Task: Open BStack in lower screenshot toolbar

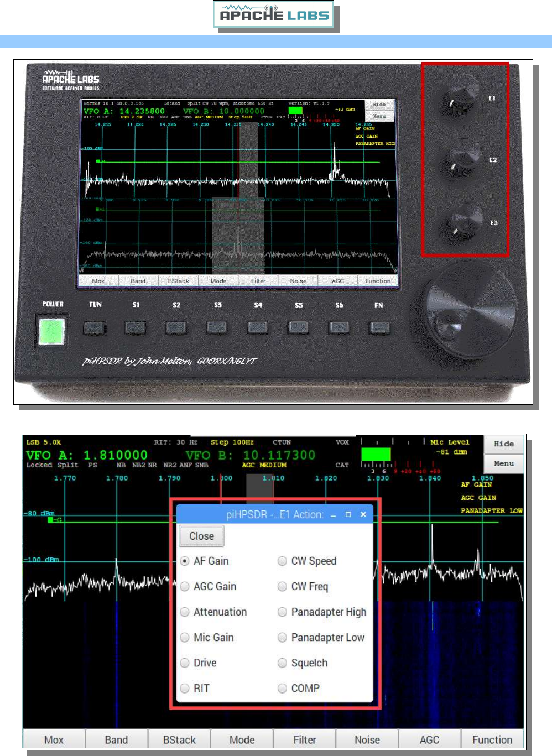Action: [179, 739]
